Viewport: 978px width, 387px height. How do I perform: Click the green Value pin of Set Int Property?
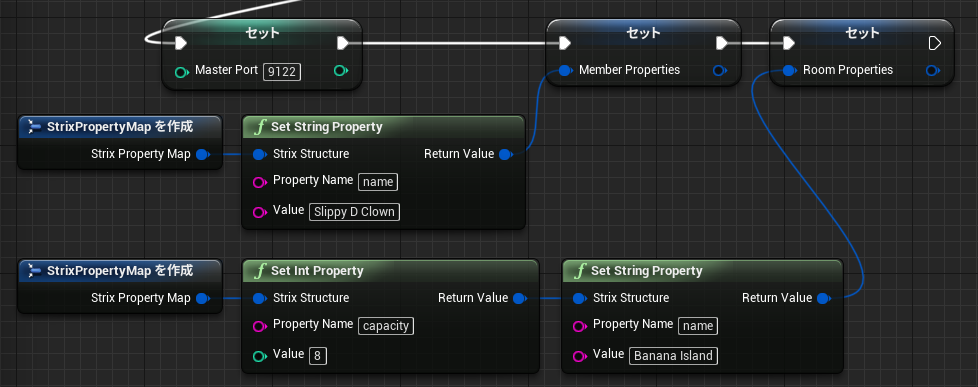[259, 356]
